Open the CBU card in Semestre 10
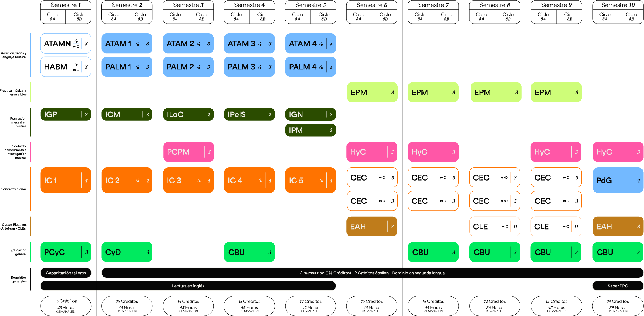 pyautogui.click(x=618, y=252)
